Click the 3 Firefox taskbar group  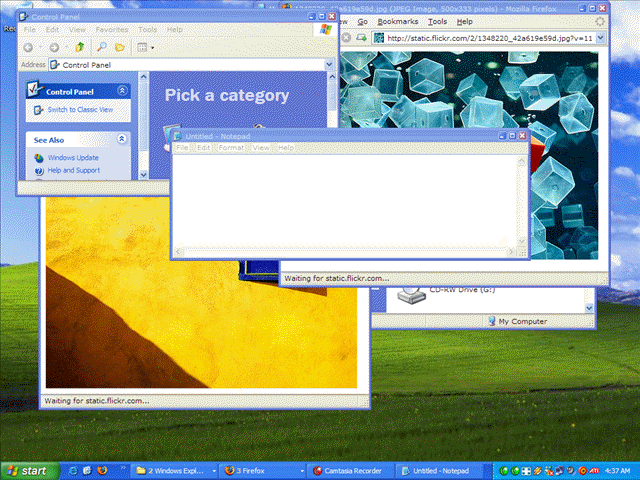264,471
